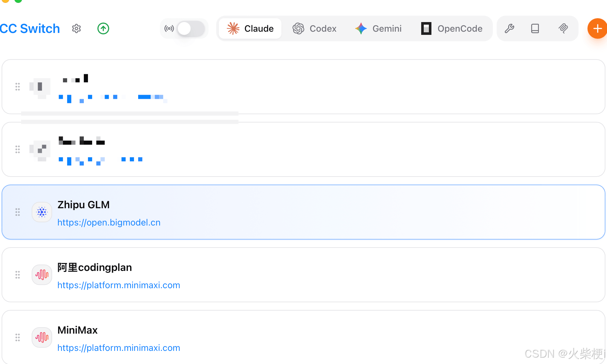
Task: Switch to the Claude tab
Action: pos(250,28)
